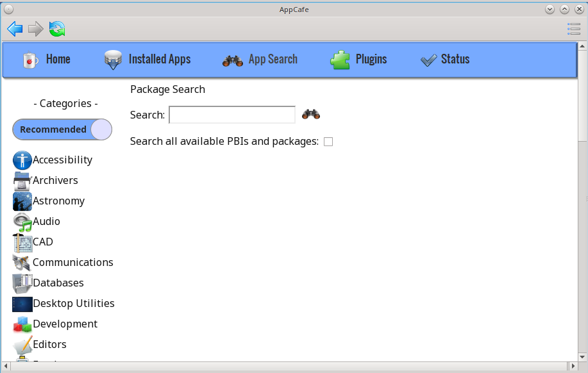Browse the Development category
The height and width of the screenshot is (373, 588).
pyautogui.click(x=65, y=324)
